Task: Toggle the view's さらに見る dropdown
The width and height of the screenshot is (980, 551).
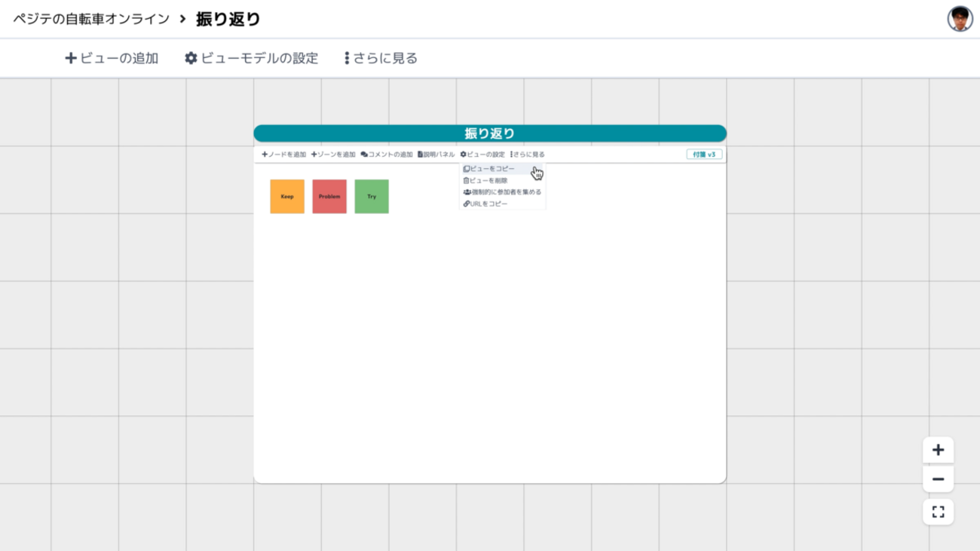Action: [528, 155]
